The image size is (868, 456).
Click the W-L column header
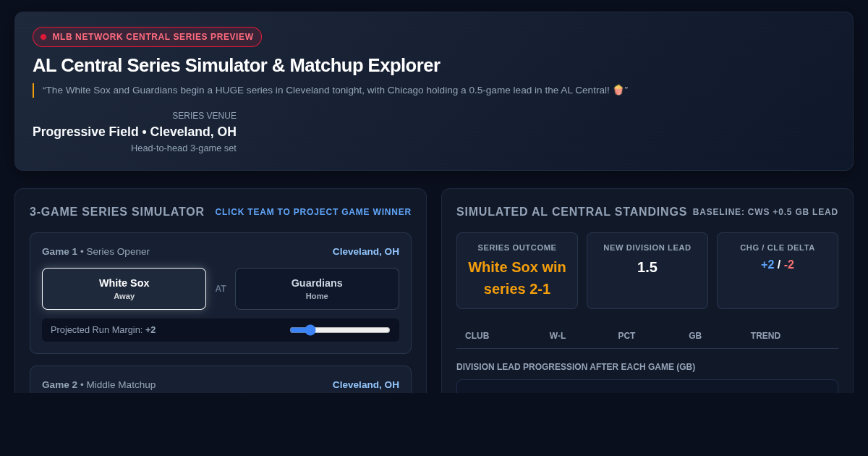point(558,336)
